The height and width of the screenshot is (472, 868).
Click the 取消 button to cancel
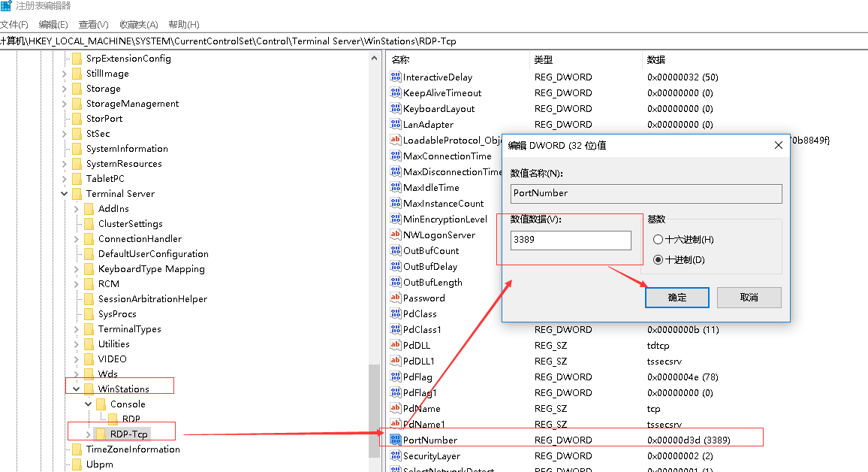coord(749,298)
